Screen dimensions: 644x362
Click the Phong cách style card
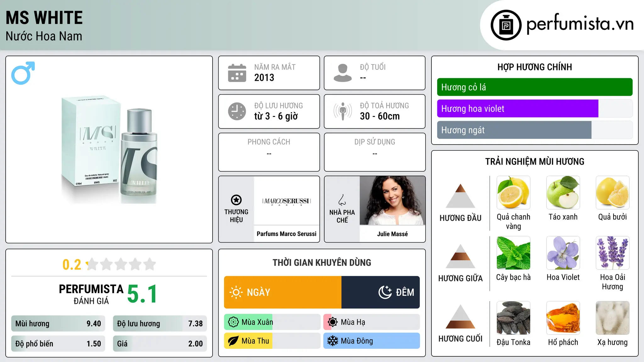click(x=269, y=152)
